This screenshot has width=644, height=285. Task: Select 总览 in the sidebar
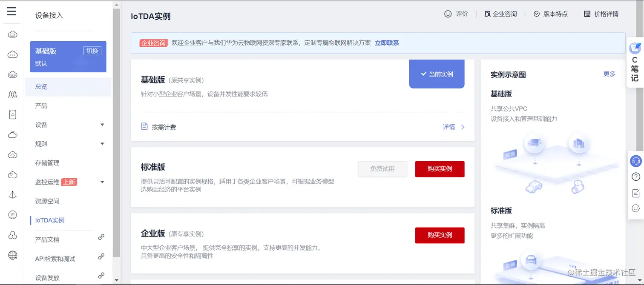pyautogui.click(x=68, y=86)
